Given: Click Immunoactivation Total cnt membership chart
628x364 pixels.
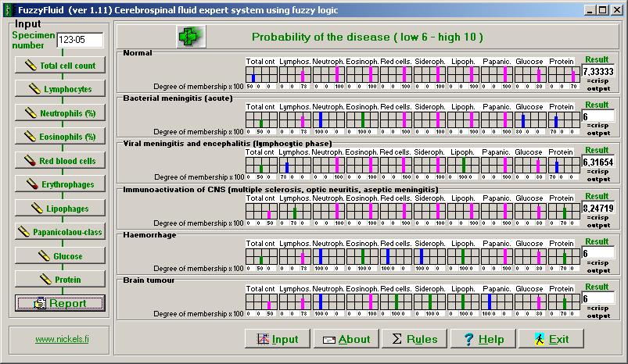Looking at the screenshot, I should 261,211.
